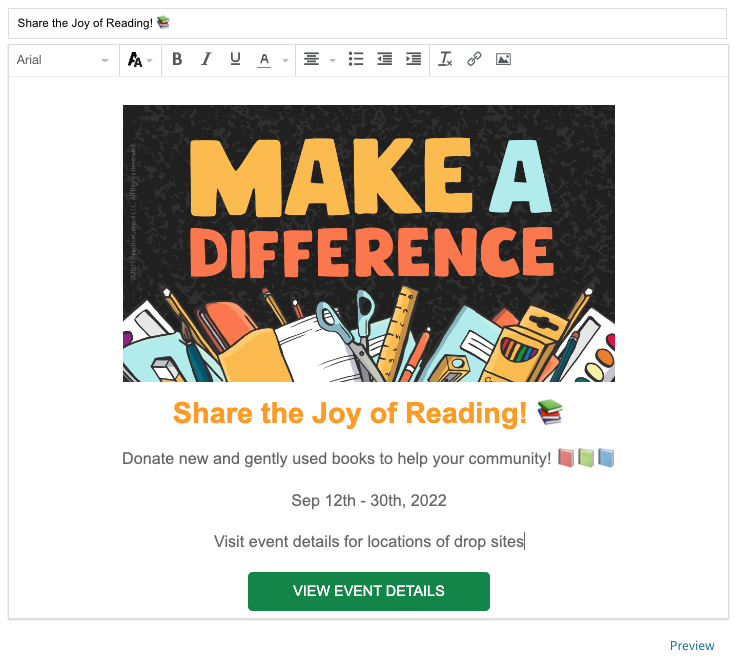Open the font size picker
The width and height of the screenshot is (735, 662).
140,60
